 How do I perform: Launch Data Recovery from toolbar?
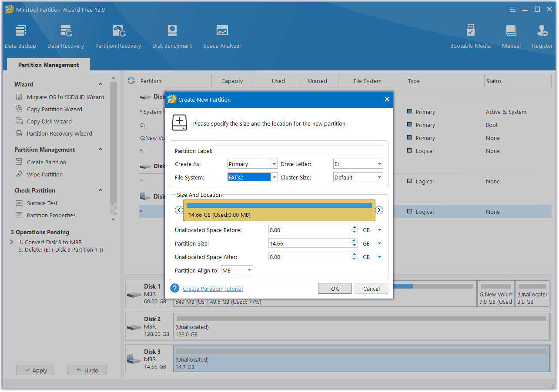pos(66,37)
